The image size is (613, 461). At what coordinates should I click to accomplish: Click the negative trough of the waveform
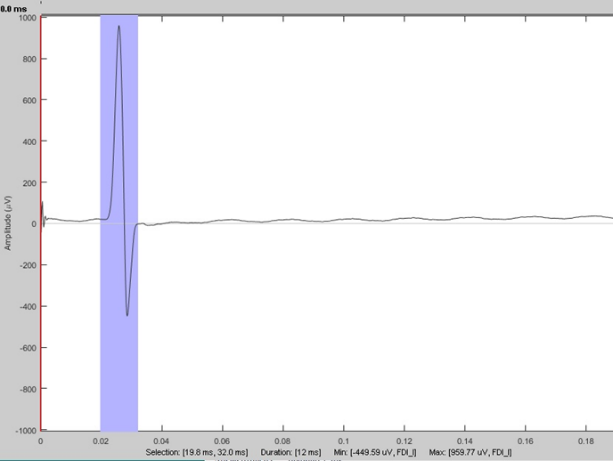tap(127, 315)
